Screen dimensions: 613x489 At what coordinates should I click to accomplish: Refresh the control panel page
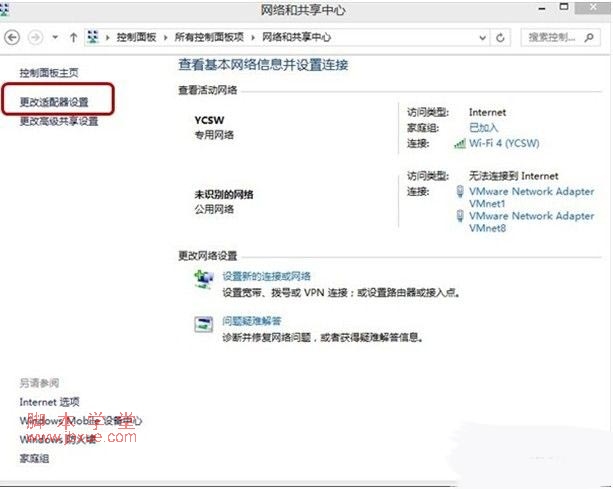point(500,38)
